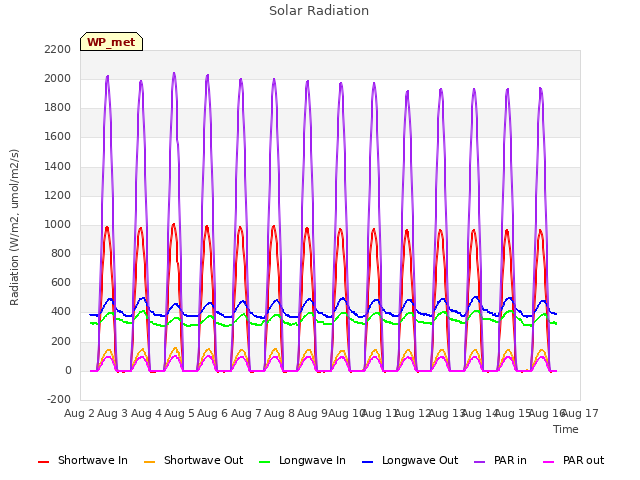Viewport: 640px width, 480px height.
Task: Toggle the Shortwave Out legend entry
Action: [x=193, y=460]
